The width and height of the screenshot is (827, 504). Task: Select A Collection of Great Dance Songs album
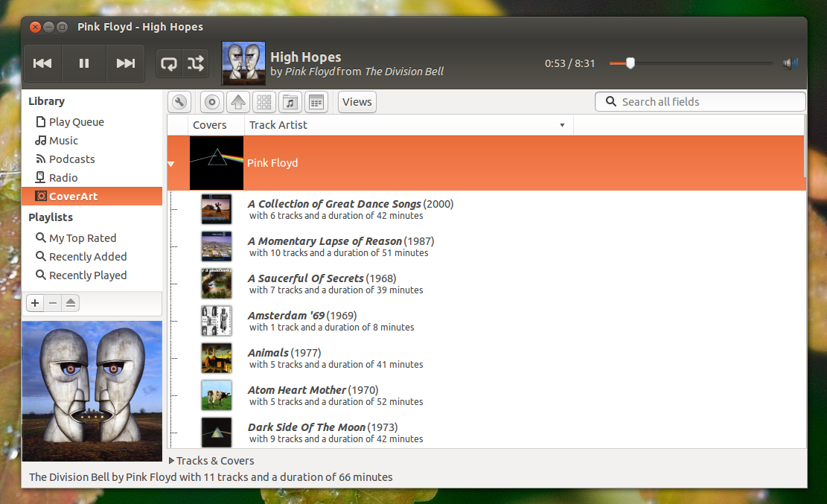(486, 209)
